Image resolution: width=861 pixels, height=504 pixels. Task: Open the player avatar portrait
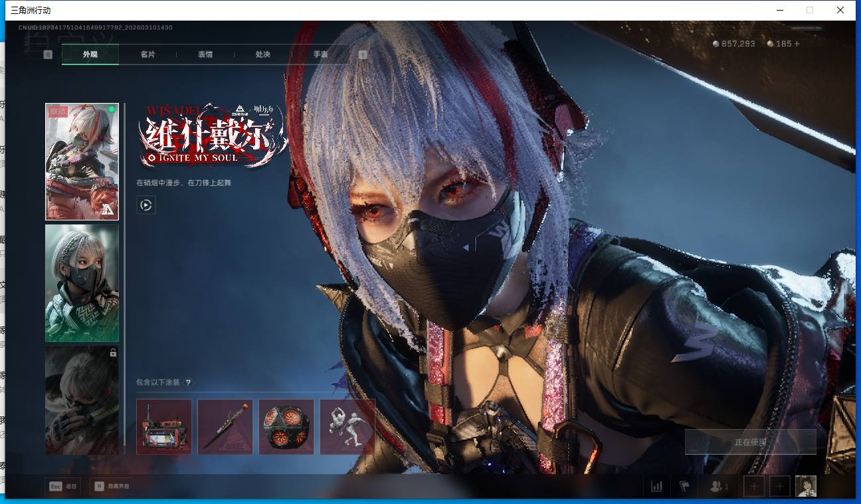[x=806, y=486]
